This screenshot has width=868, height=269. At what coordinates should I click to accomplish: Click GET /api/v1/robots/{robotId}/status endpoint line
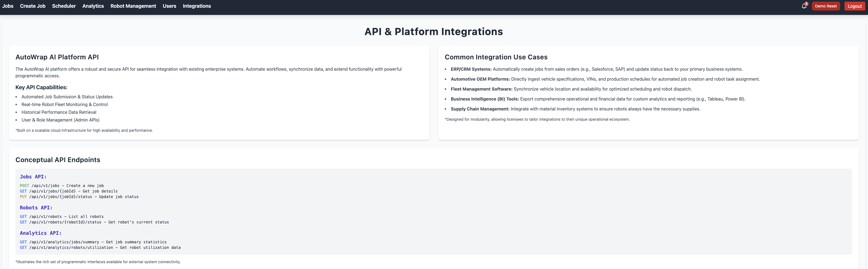94,222
